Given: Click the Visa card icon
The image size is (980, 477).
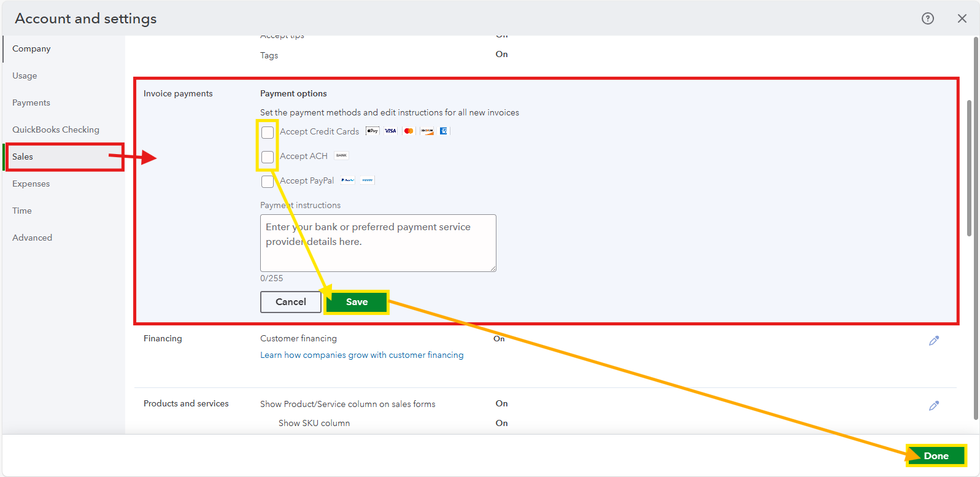Looking at the screenshot, I should [390, 131].
